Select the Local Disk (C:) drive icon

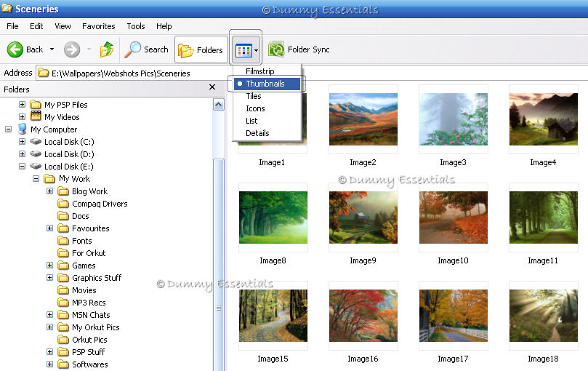click(36, 142)
